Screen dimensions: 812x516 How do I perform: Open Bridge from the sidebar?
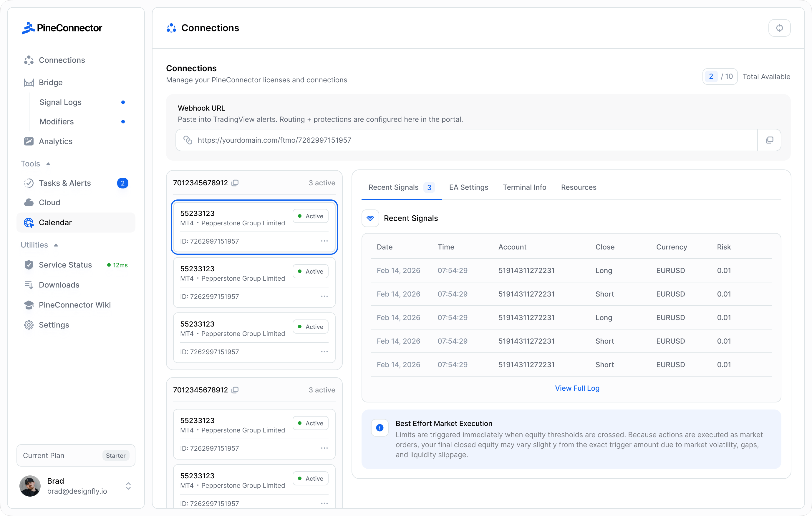(x=51, y=83)
